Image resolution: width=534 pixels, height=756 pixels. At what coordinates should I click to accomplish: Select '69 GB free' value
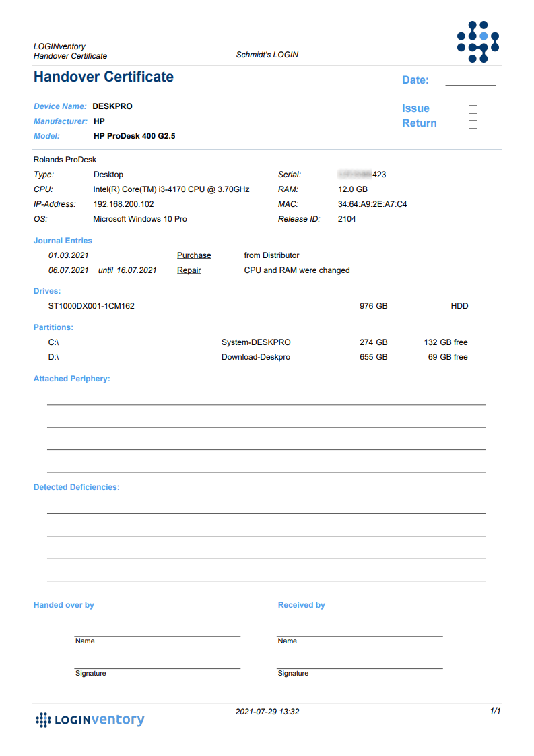tap(448, 357)
